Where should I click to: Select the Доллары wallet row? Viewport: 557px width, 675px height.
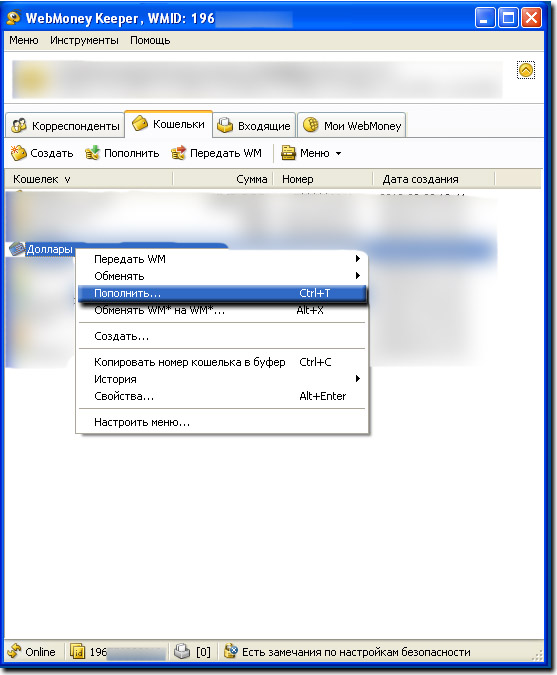click(49, 249)
